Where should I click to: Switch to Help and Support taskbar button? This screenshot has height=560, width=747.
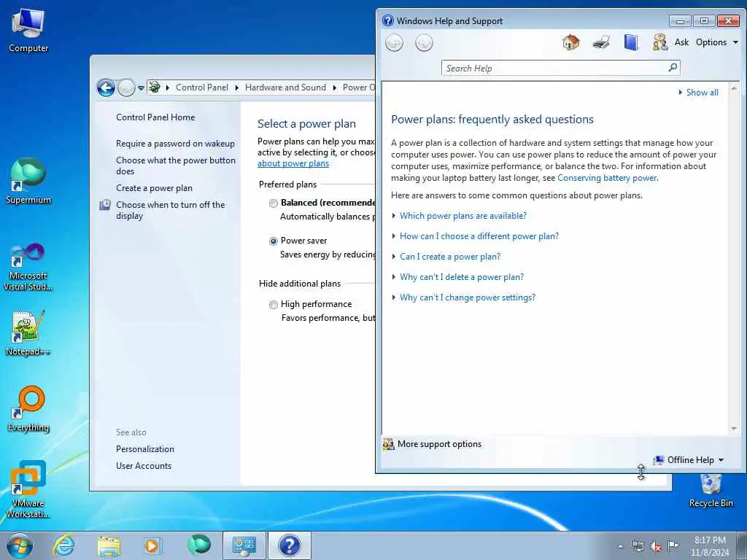point(289,545)
